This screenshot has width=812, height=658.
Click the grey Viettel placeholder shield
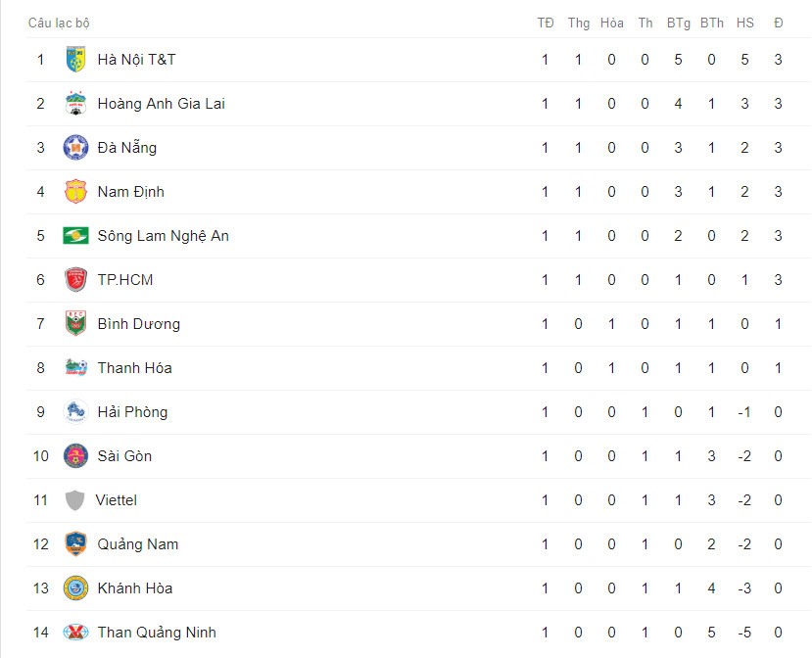[x=74, y=500]
